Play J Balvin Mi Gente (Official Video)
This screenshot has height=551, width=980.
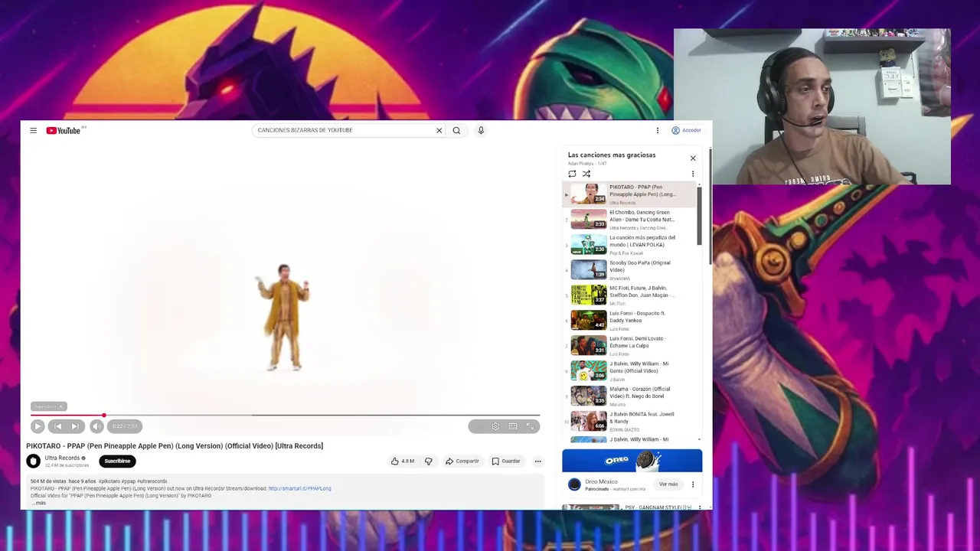[630, 371]
